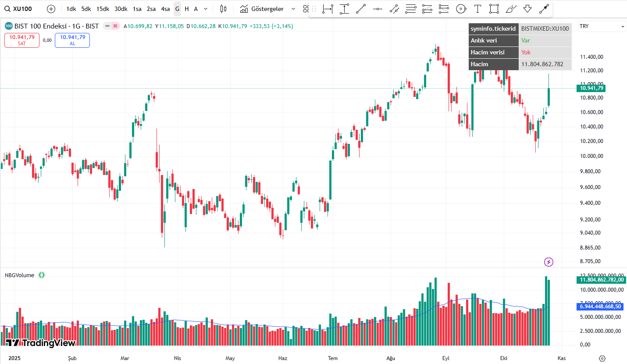Open the TRY currency dropdown
Screen dimensions: 627x364
602,26
